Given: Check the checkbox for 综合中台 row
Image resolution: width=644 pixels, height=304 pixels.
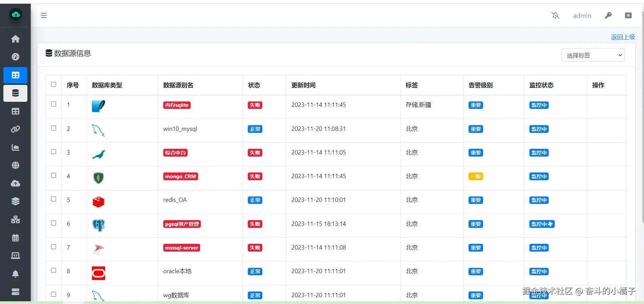Looking at the screenshot, I should tap(53, 152).
